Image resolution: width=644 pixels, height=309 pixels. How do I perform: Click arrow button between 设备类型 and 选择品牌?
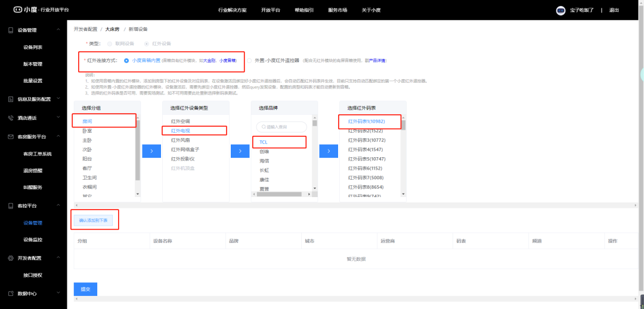[240, 151]
